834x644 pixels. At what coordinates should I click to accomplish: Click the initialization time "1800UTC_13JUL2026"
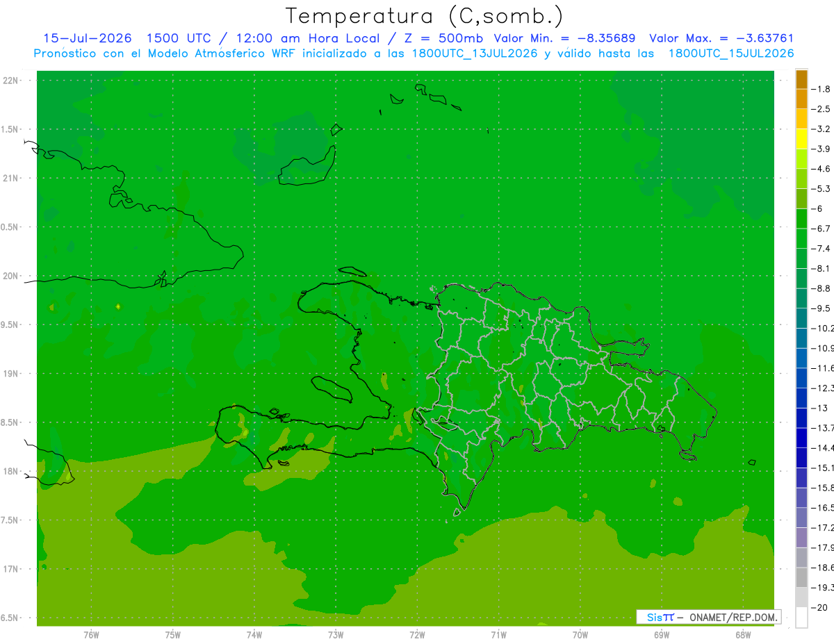(x=475, y=53)
